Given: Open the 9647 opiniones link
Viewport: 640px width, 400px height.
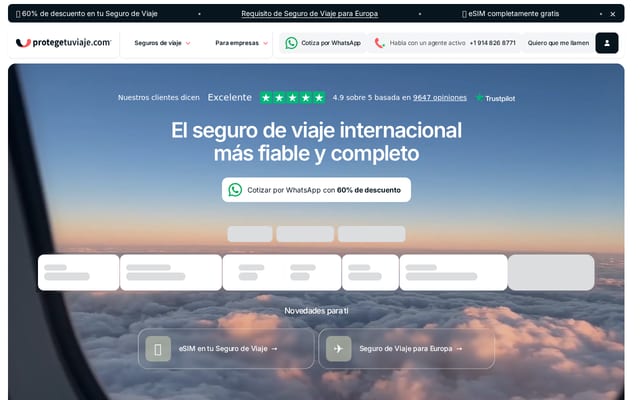Looking at the screenshot, I should click(x=440, y=98).
